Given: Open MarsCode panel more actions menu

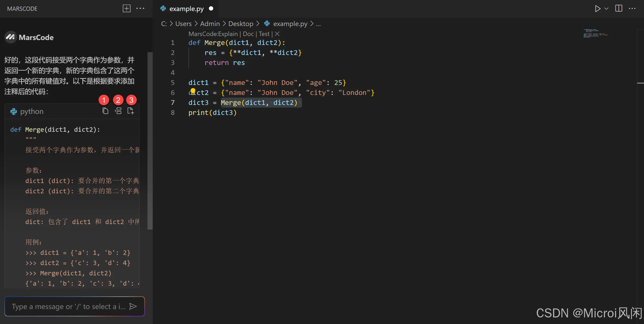Looking at the screenshot, I should (140, 8).
